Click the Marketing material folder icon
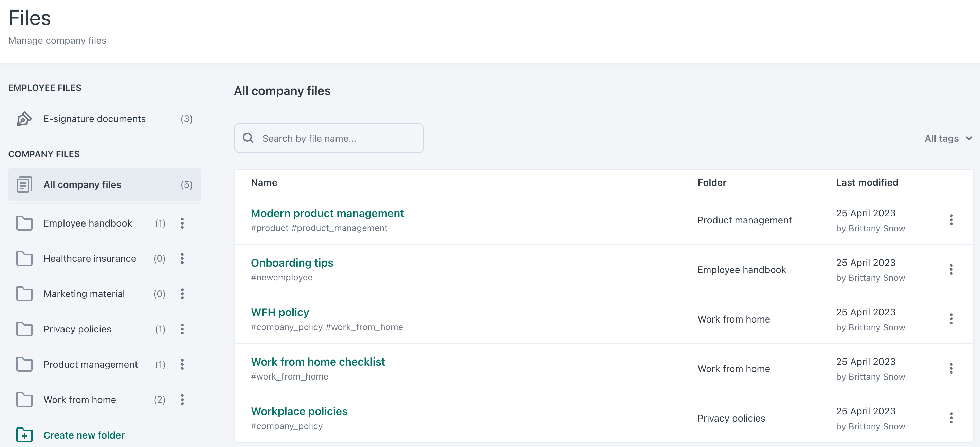The width and height of the screenshot is (980, 447). [24, 294]
